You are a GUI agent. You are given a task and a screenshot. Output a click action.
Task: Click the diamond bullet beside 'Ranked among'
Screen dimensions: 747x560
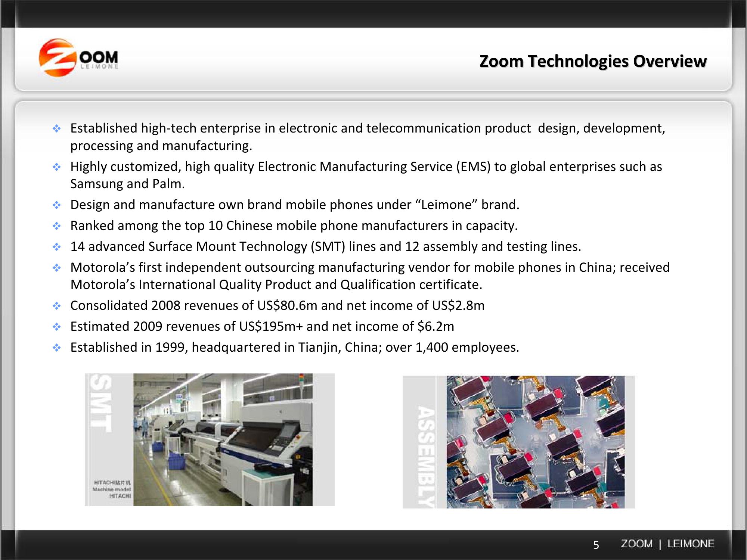point(56,226)
